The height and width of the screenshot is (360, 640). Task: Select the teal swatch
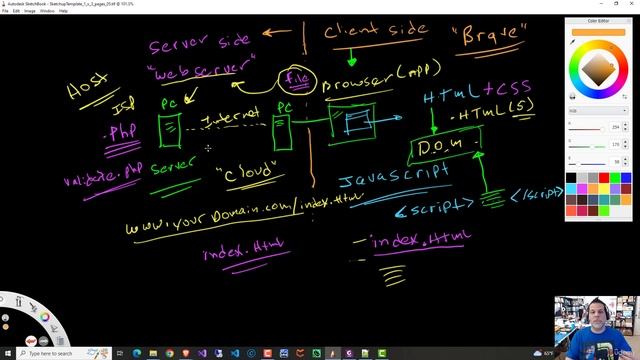pyautogui.click(x=604, y=200)
